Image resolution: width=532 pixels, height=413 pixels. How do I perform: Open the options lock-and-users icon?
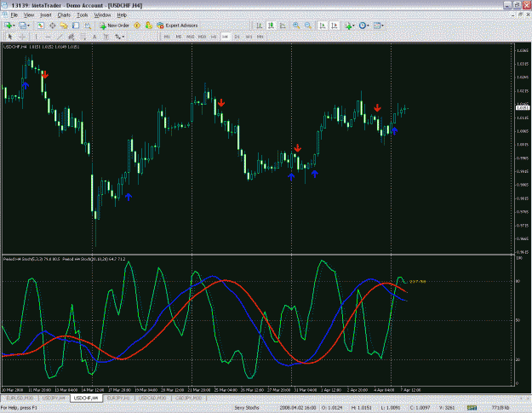coord(149,26)
